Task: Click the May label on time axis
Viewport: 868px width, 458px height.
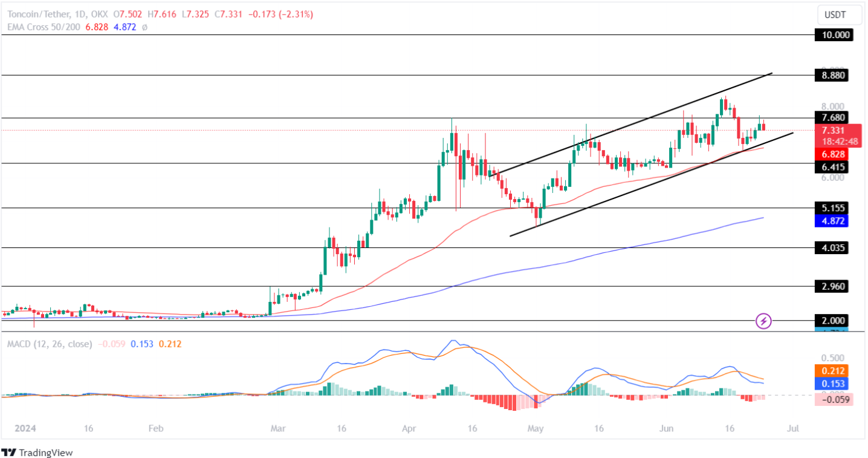Action: point(536,428)
